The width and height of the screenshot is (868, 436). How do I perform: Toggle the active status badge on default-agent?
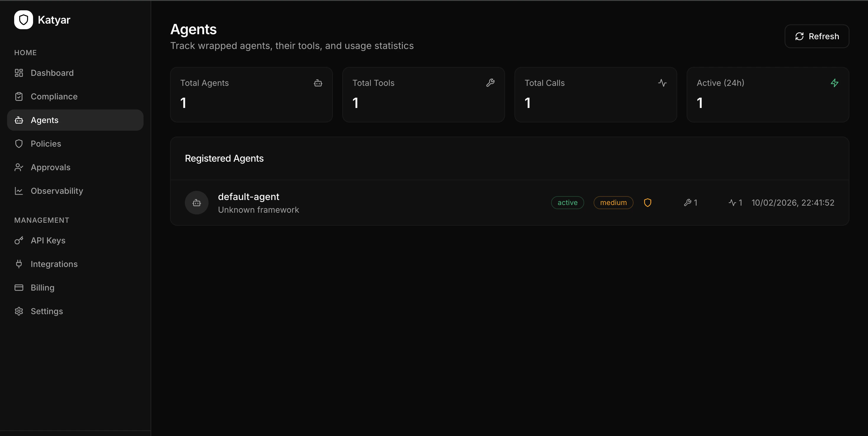tap(567, 202)
